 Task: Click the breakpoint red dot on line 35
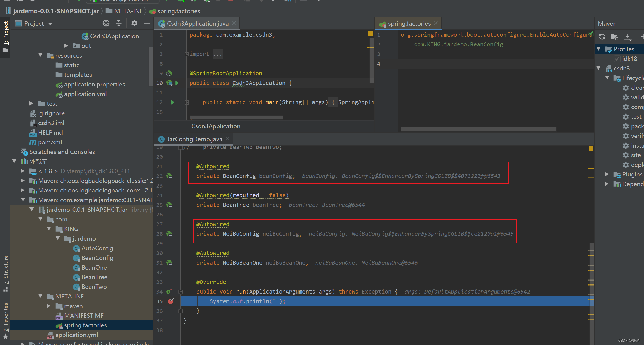[x=172, y=301]
